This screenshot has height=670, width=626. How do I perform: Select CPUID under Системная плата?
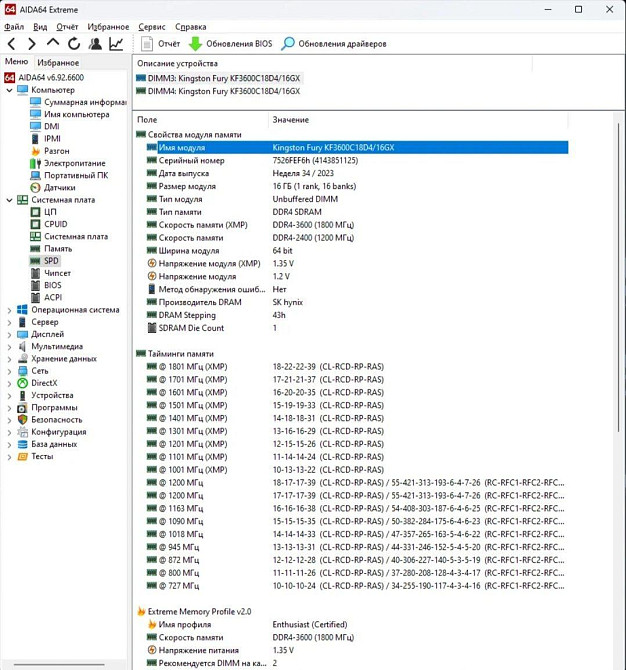pos(56,224)
